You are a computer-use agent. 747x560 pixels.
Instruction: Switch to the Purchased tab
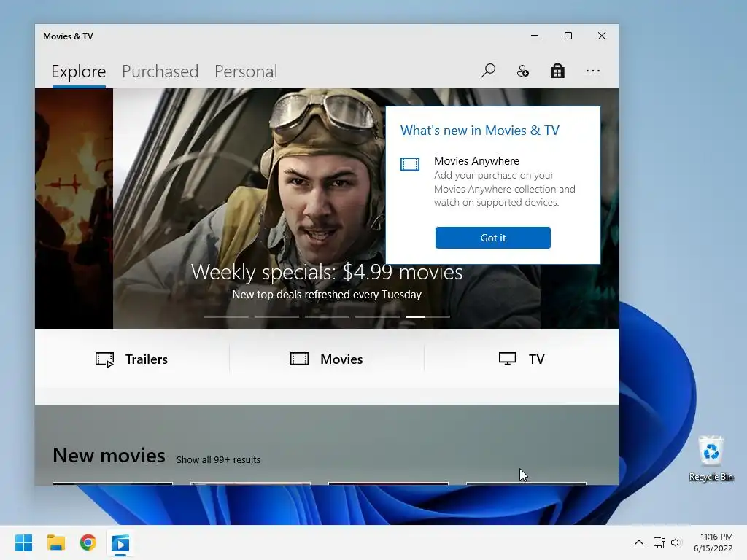(x=160, y=71)
